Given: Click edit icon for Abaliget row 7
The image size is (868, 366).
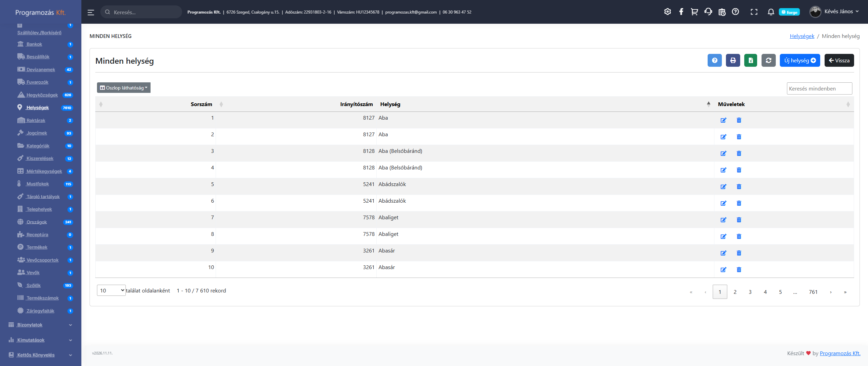Looking at the screenshot, I should click(723, 220).
